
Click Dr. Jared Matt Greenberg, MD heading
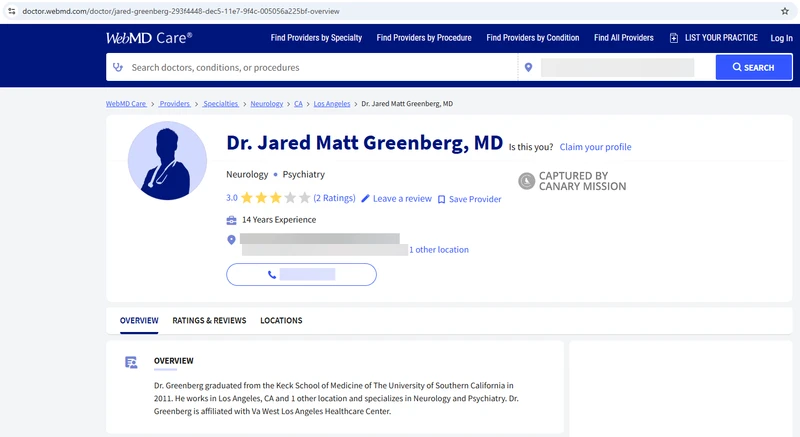(x=364, y=143)
